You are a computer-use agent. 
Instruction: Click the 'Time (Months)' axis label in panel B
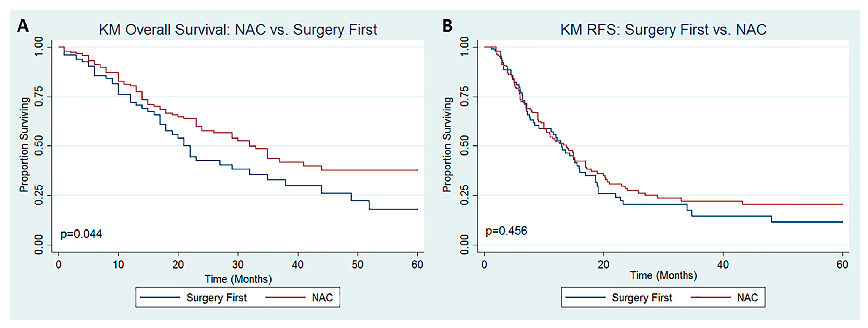point(663,275)
